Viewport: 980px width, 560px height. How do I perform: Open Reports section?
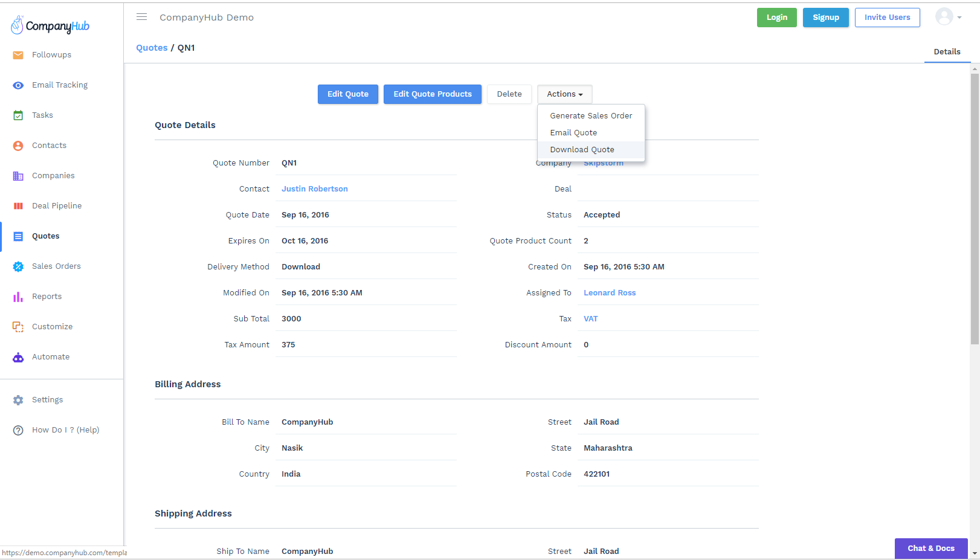[x=47, y=297]
